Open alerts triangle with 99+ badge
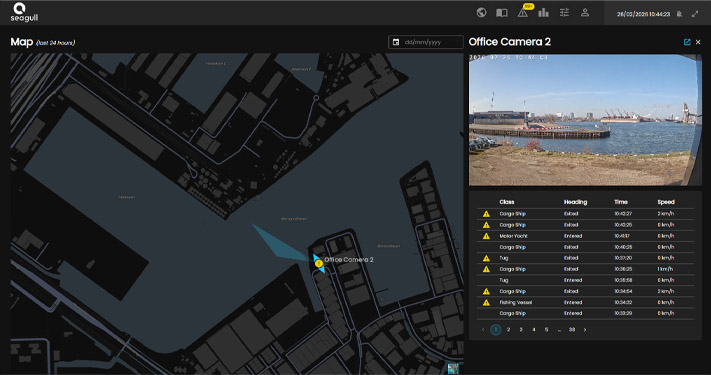Viewport: 711px width, 375px height. click(x=523, y=13)
